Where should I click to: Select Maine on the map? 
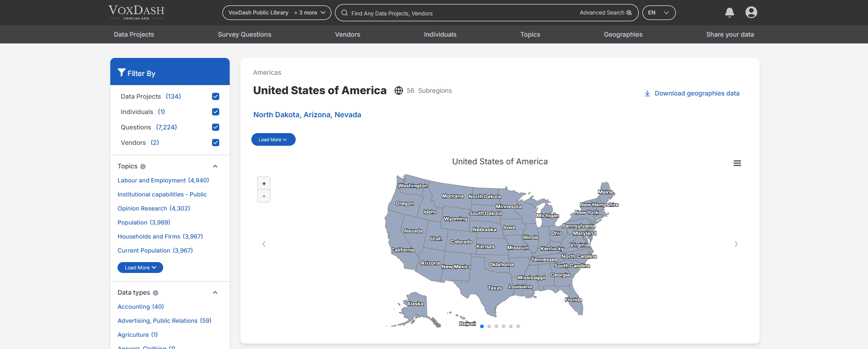[605, 192]
